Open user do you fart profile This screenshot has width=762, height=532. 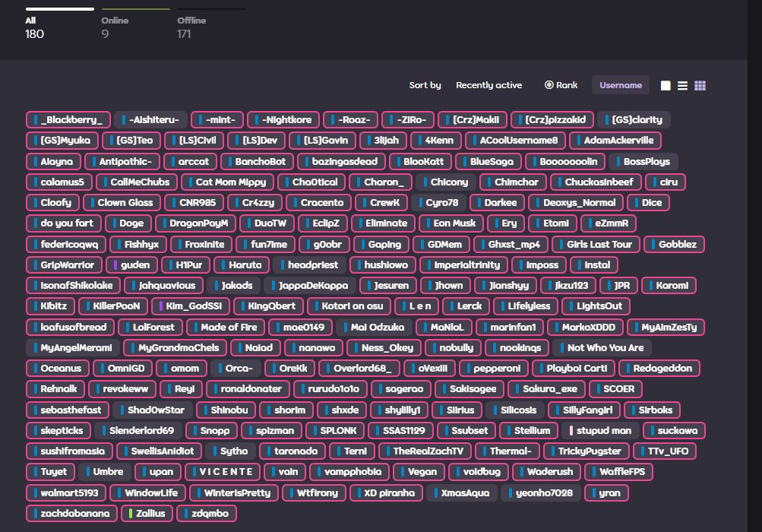64,223
